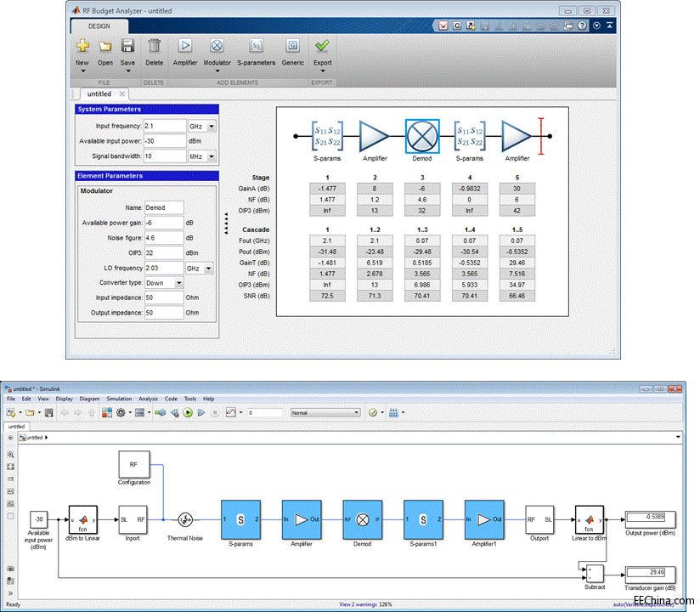Open the Normal simulation mode dropdown
Image resolution: width=700 pixels, height=612 pixels.
[x=356, y=412]
